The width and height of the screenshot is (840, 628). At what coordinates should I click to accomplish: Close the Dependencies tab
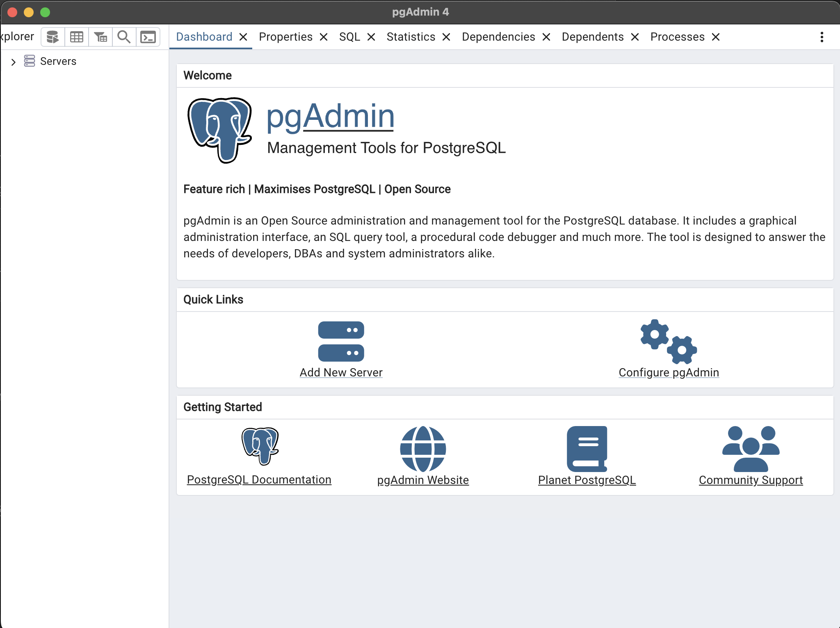tap(546, 37)
